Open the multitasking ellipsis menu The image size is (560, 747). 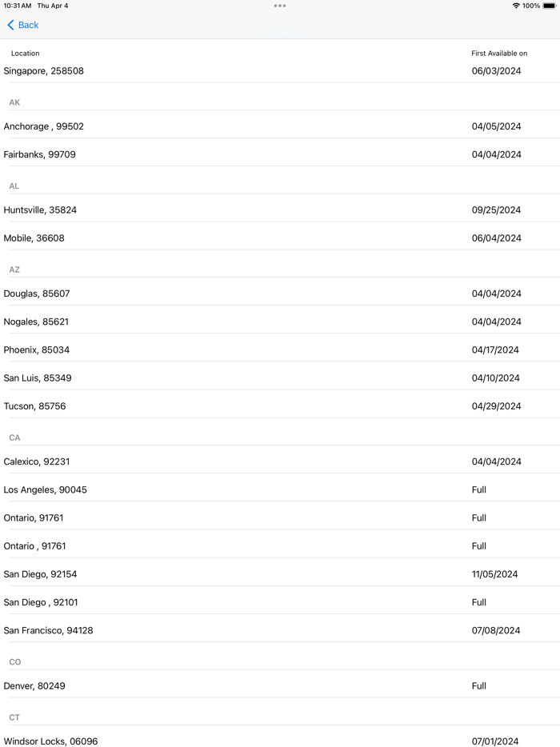point(280,6)
